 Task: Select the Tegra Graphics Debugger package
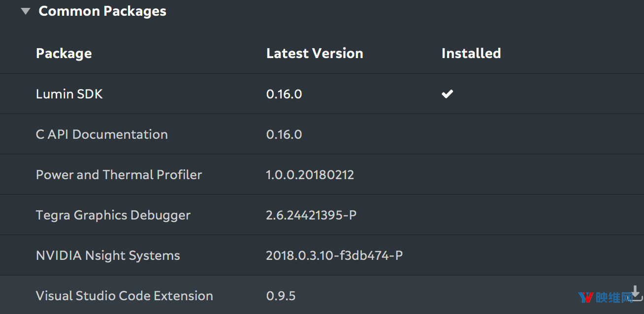click(x=113, y=215)
